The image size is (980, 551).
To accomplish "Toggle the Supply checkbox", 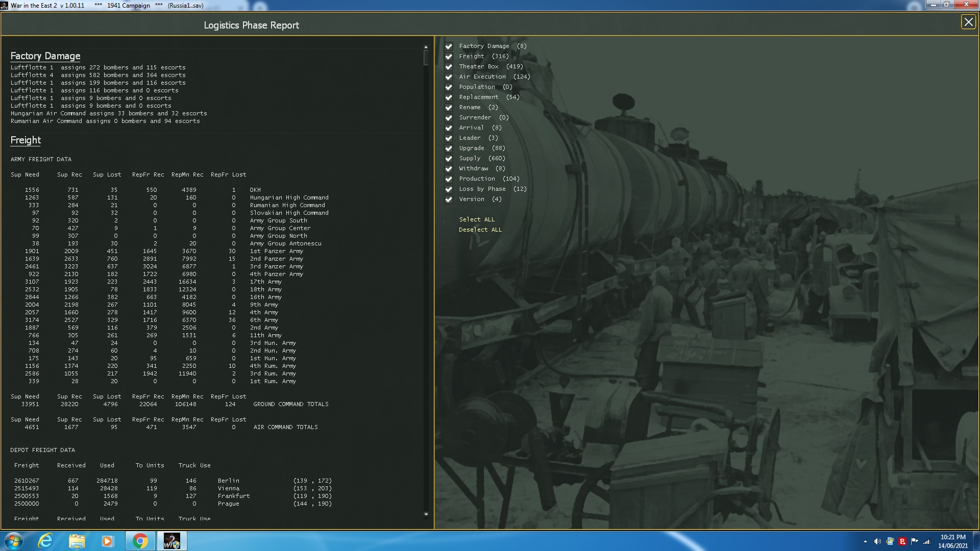I will pyautogui.click(x=449, y=159).
